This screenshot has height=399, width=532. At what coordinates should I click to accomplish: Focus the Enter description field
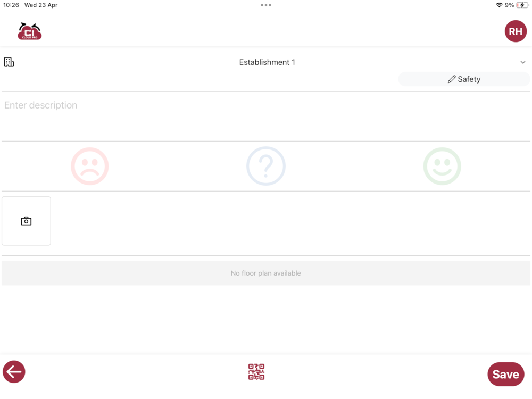coord(266,117)
